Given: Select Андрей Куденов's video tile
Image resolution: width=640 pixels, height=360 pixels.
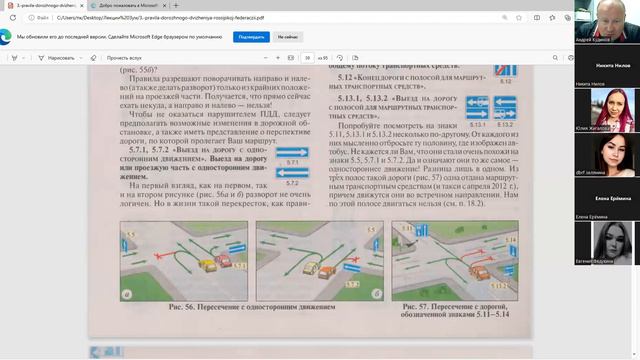Looking at the screenshot, I should 607,21.
